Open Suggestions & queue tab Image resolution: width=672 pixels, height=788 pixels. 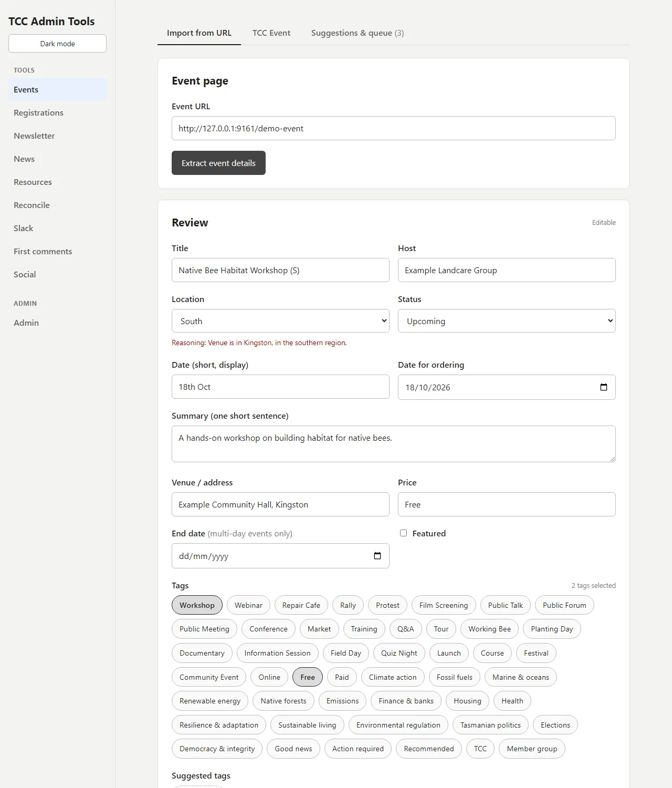click(358, 33)
